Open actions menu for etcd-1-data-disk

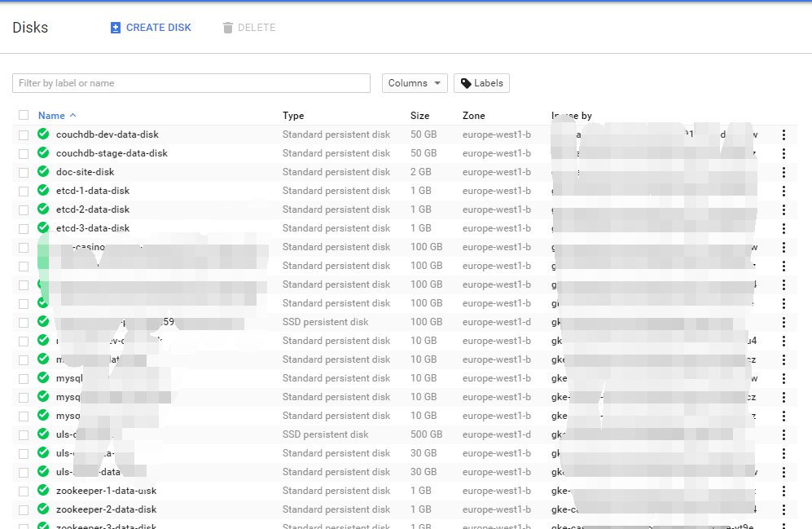point(783,190)
